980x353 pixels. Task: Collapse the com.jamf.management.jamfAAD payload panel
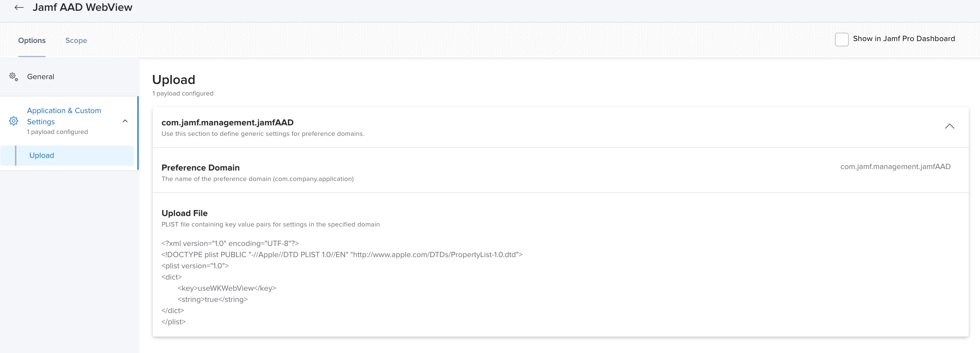pos(949,126)
